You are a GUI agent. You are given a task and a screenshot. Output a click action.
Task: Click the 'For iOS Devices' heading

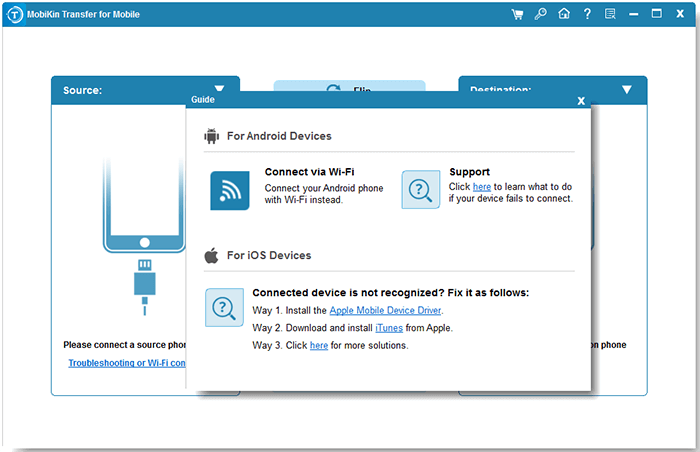click(x=269, y=255)
